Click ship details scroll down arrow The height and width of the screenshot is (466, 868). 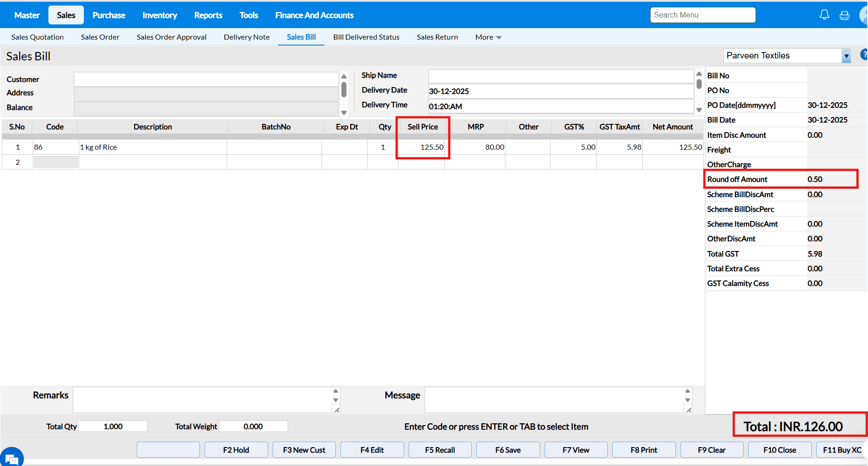(x=699, y=110)
